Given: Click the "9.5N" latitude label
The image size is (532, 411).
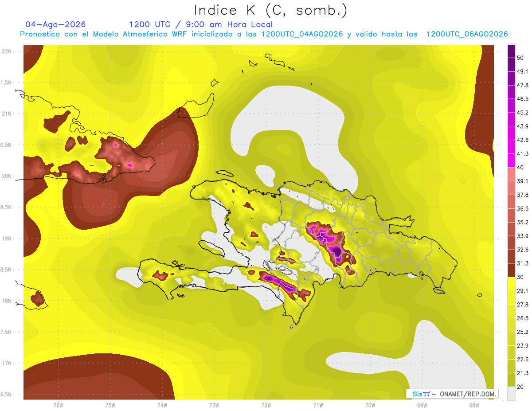Looking at the screenshot, I should (7, 207).
